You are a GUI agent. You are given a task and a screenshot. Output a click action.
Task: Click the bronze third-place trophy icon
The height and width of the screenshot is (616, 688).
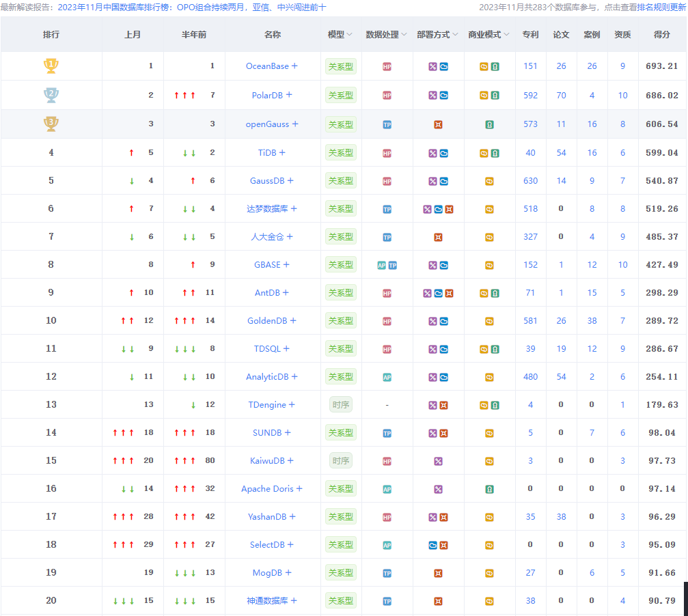click(x=51, y=124)
